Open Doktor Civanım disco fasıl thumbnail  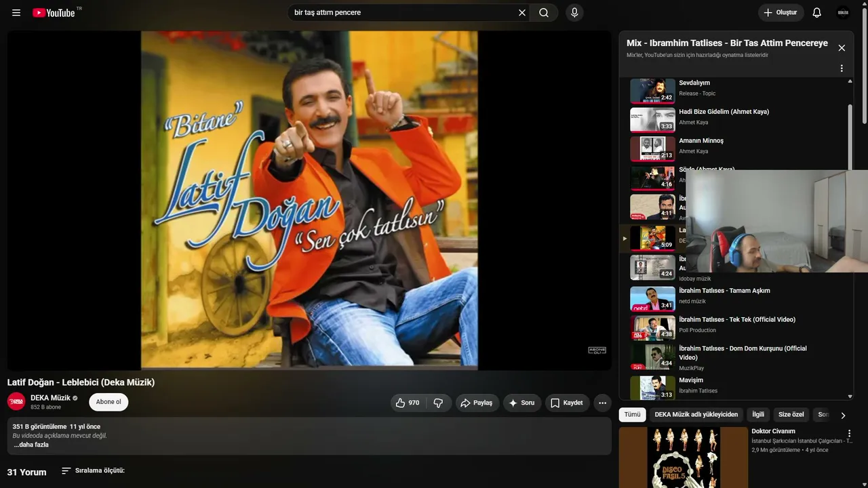pyautogui.click(x=684, y=457)
